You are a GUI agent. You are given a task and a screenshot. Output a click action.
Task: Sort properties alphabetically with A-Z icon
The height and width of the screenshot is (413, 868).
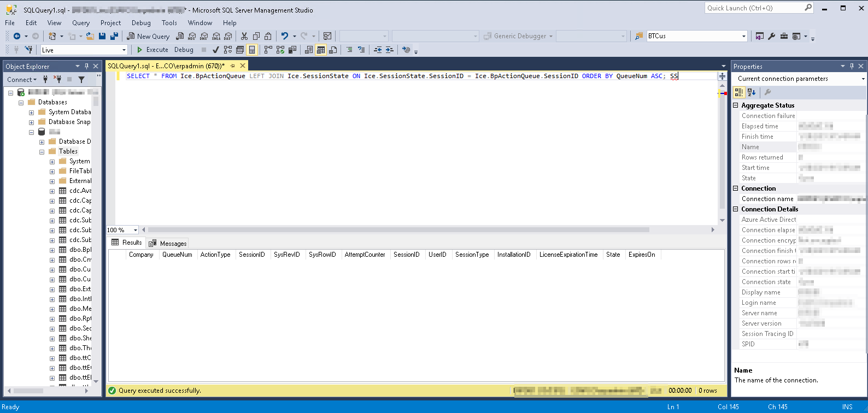click(x=752, y=92)
